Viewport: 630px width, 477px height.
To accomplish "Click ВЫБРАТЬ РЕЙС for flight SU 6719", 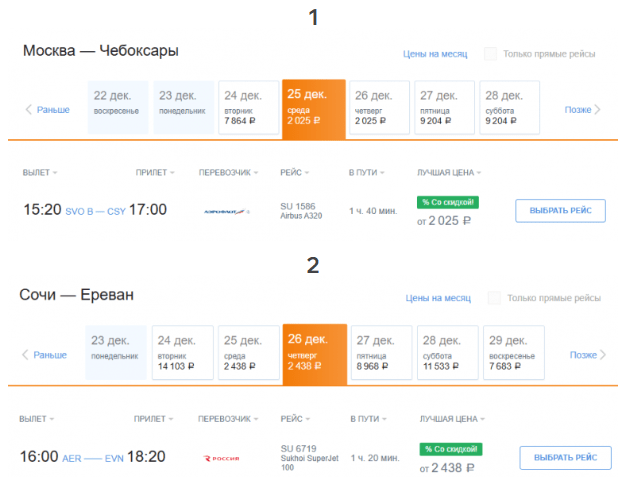I will coord(565,457).
